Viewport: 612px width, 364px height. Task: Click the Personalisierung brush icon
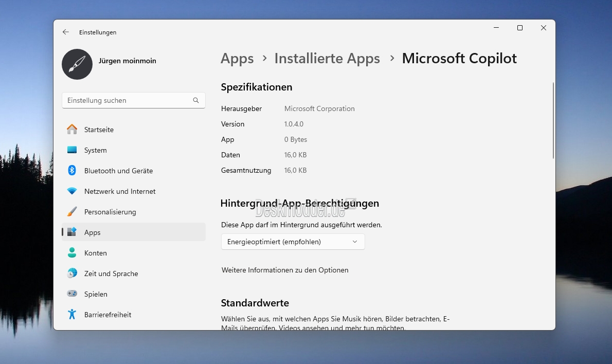click(72, 211)
